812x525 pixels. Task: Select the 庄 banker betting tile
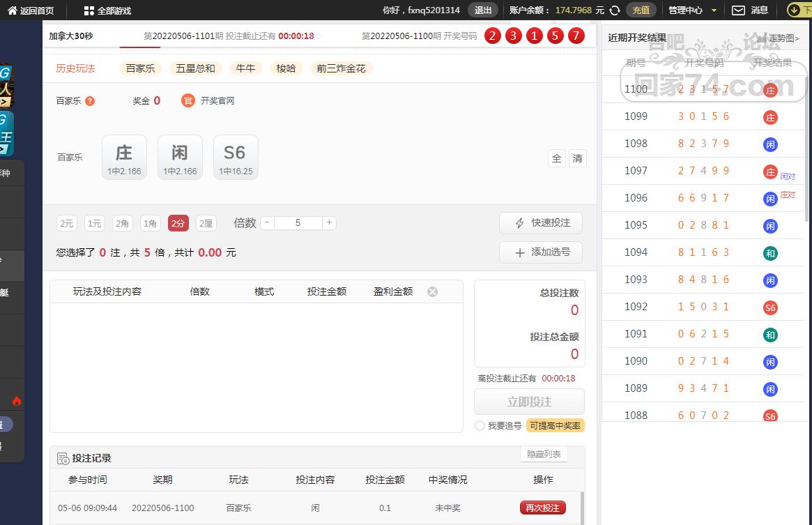tap(124, 158)
